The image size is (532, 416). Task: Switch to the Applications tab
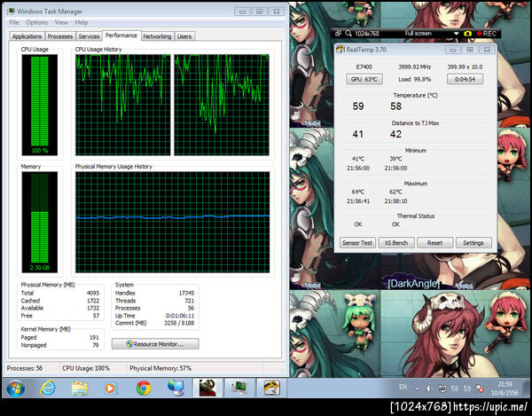coord(27,36)
